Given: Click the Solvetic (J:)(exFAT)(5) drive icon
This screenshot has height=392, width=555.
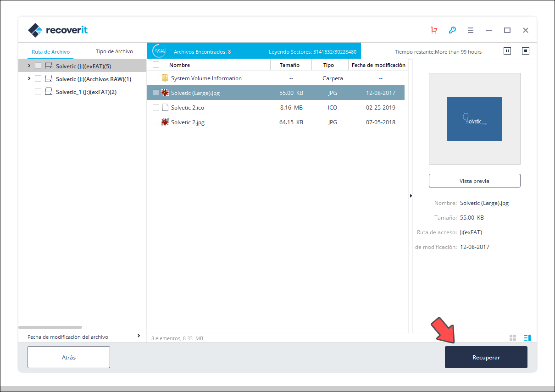Looking at the screenshot, I should (49, 66).
